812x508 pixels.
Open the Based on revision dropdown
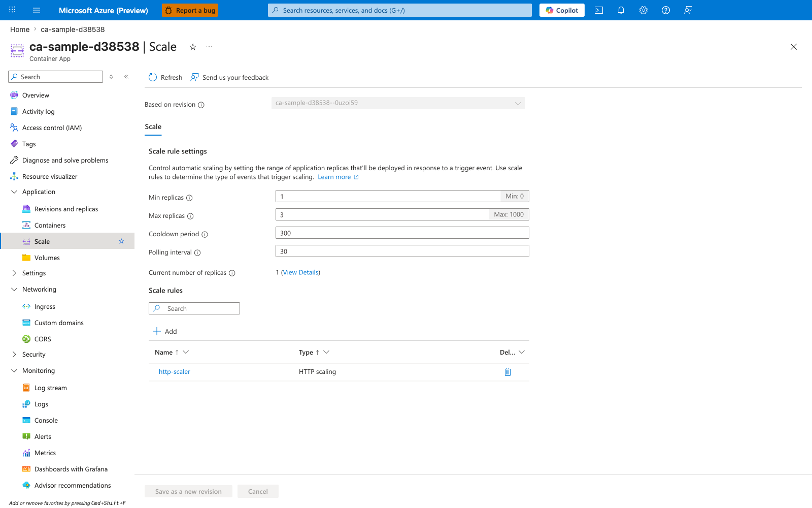click(x=398, y=103)
